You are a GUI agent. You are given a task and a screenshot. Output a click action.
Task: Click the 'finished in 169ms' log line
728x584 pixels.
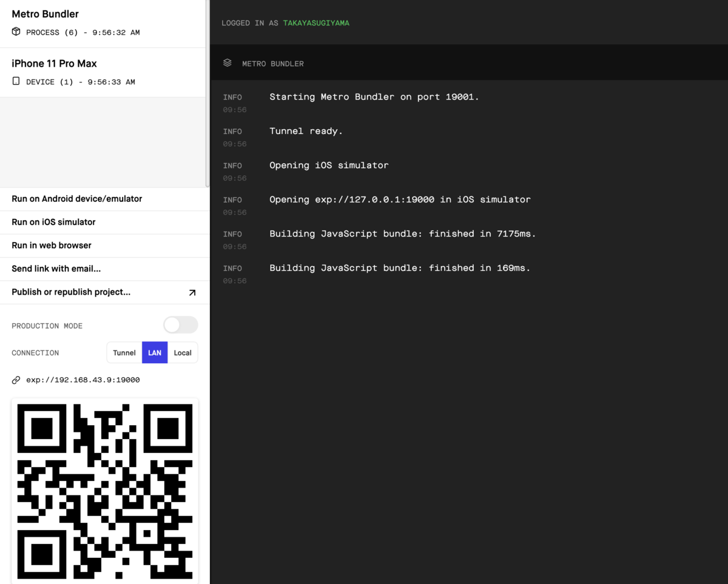coord(400,268)
